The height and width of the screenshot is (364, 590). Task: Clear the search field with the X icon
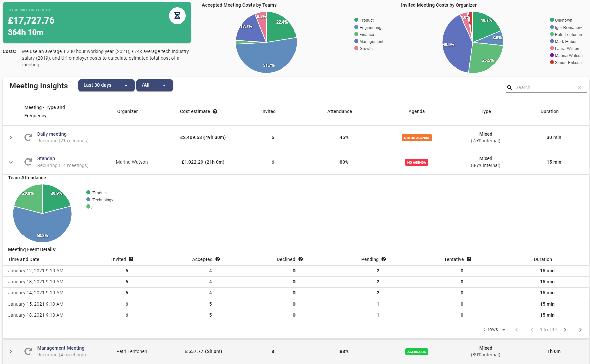(x=579, y=87)
